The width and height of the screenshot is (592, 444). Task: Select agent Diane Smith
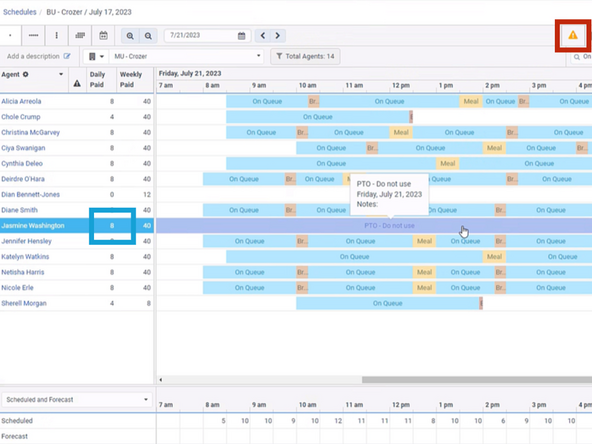tap(19, 210)
